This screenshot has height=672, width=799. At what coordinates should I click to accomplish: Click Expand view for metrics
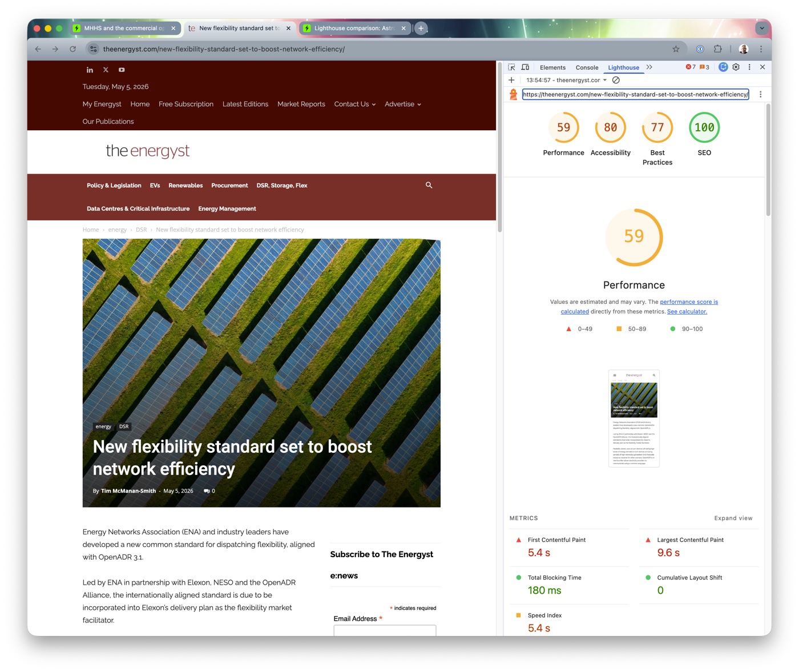(x=733, y=518)
